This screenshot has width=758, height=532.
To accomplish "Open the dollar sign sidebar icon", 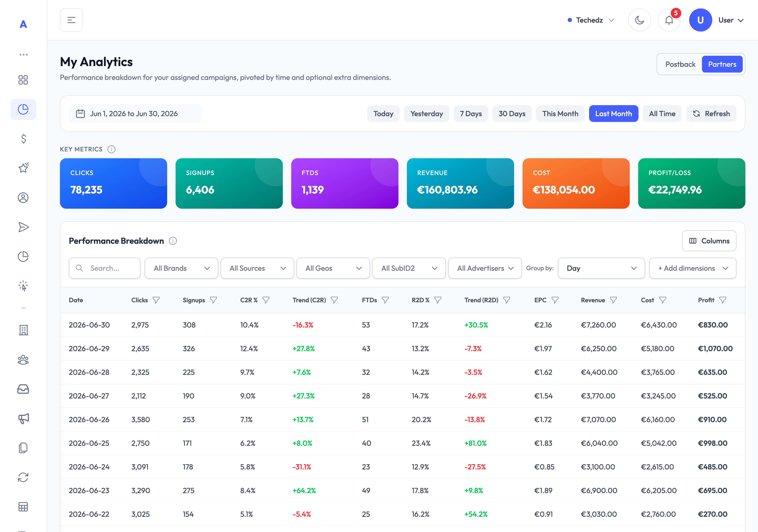I will coord(23,139).
